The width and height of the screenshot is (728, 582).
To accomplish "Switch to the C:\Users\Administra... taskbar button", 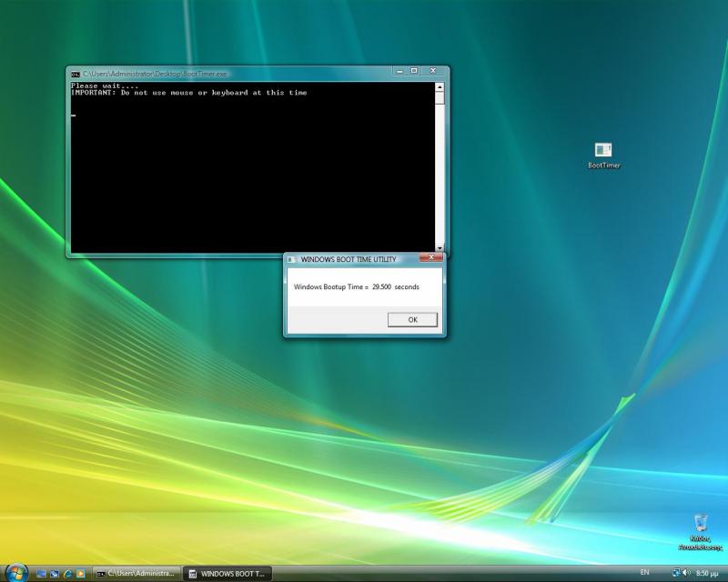I will 136,574.
